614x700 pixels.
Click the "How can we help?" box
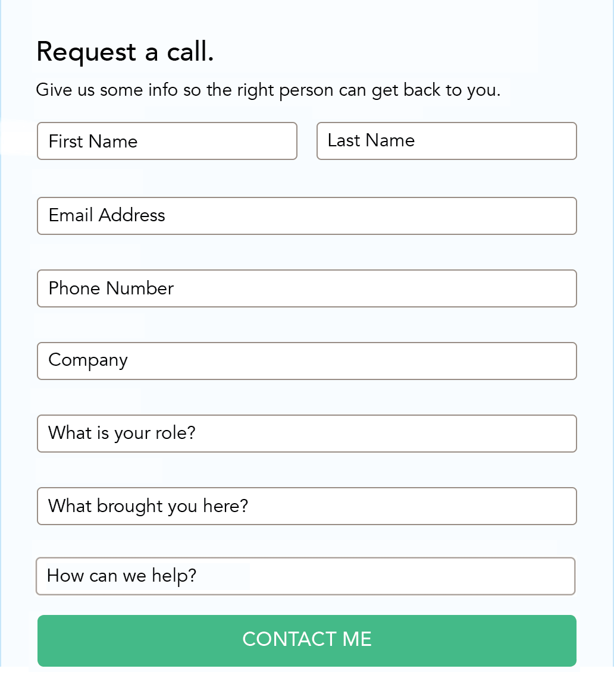tap(305, 576)
